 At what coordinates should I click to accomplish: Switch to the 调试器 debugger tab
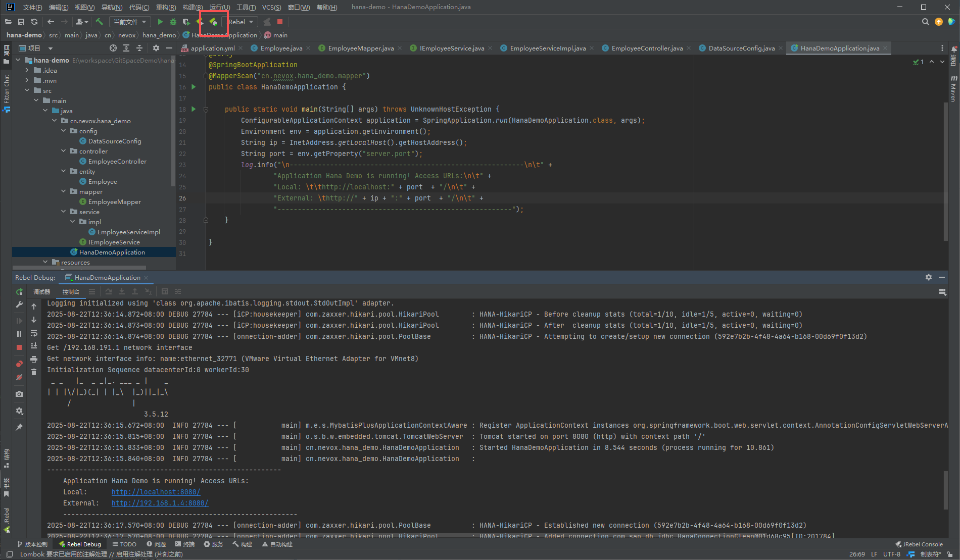tap(41, 292)
